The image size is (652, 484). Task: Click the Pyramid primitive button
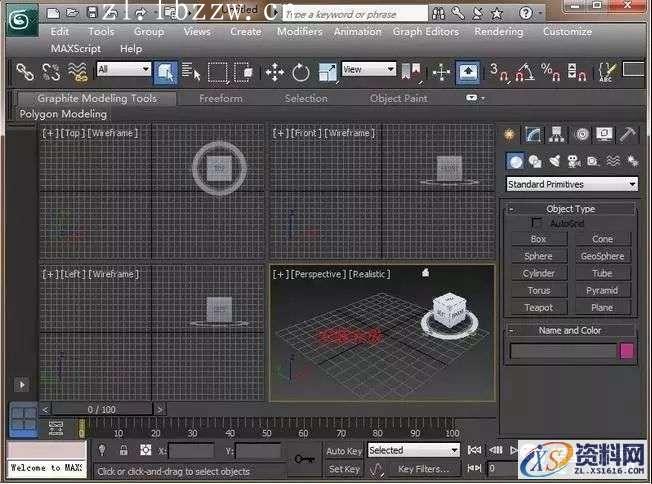click(x=603, y=291)
